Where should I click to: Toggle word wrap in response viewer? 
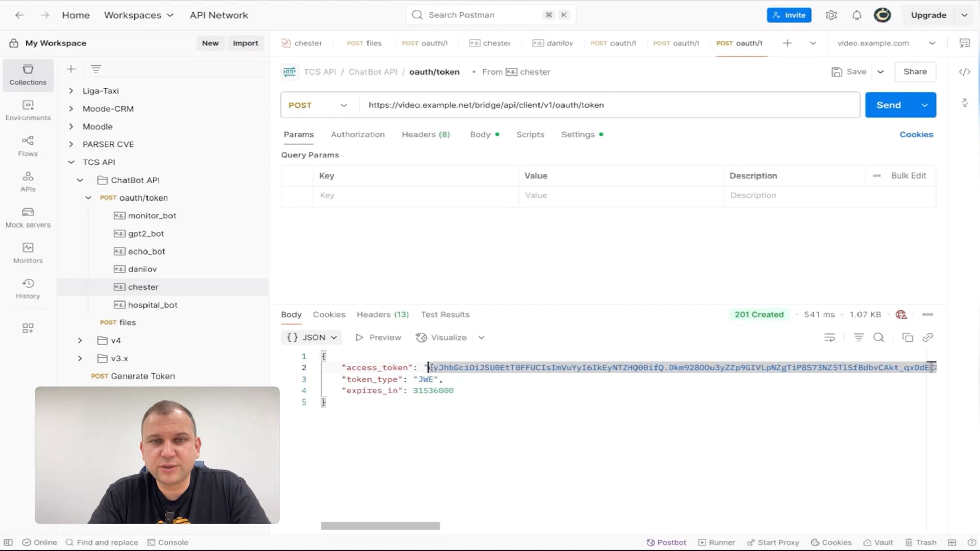pyautogui.click(x=829, y=337)
